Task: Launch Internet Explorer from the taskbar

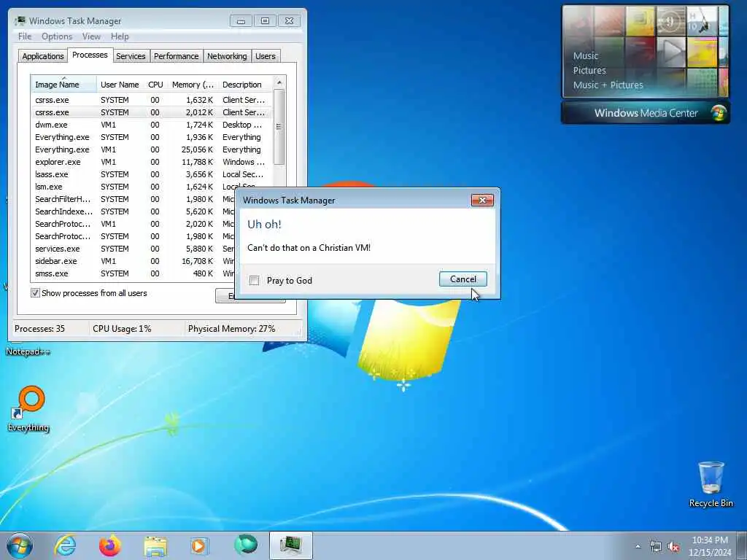Action: (x=65, y=545)
